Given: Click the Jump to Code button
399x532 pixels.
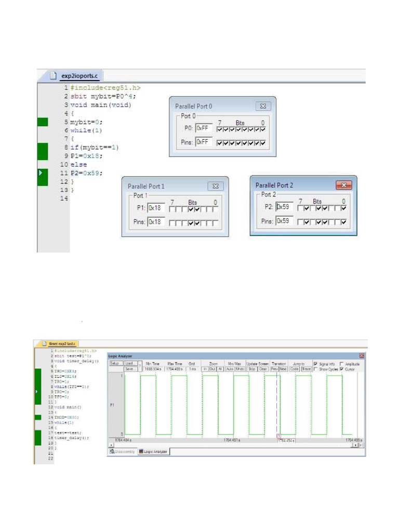Looking at the screenshot, I should [295, 369].
